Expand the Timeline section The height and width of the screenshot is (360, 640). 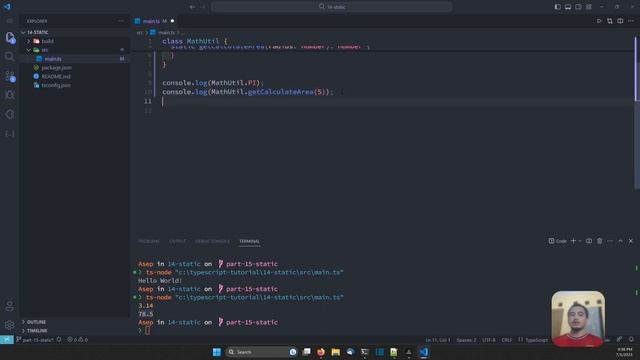point(75,331)
